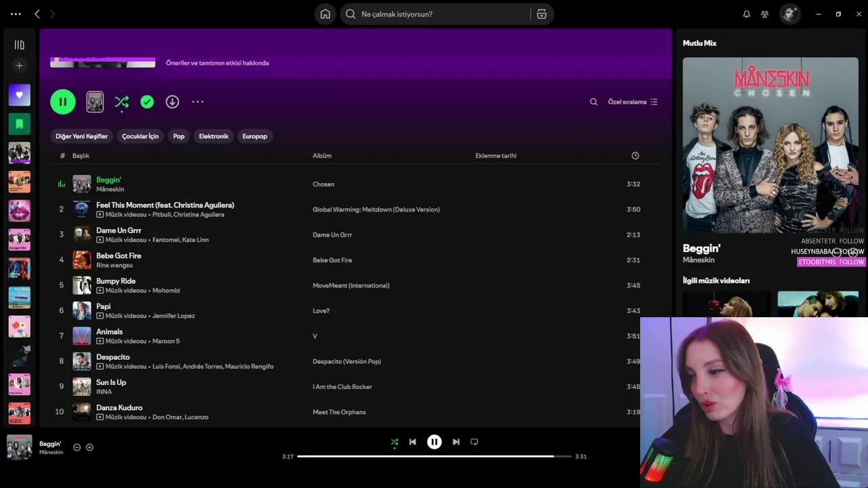This screenshot has width=868, height=488.
Task: Open the 'MoveMeant (International)' album link
Action: 351,285
